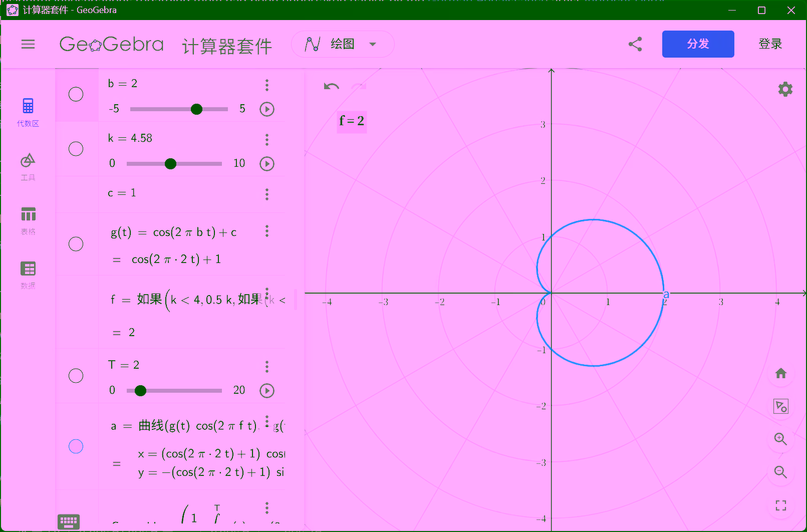
Task: Minimize the GeoGebra window
Action: pyautogui.click(x=732, y=10)
